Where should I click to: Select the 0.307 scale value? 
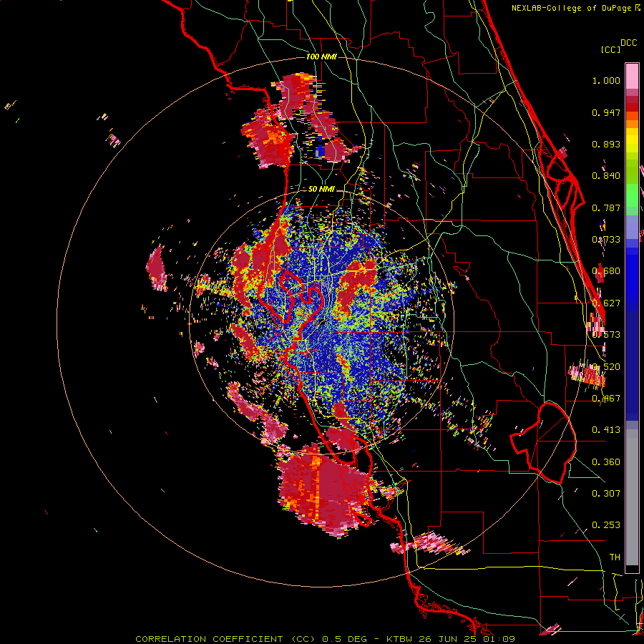point(606,493)
